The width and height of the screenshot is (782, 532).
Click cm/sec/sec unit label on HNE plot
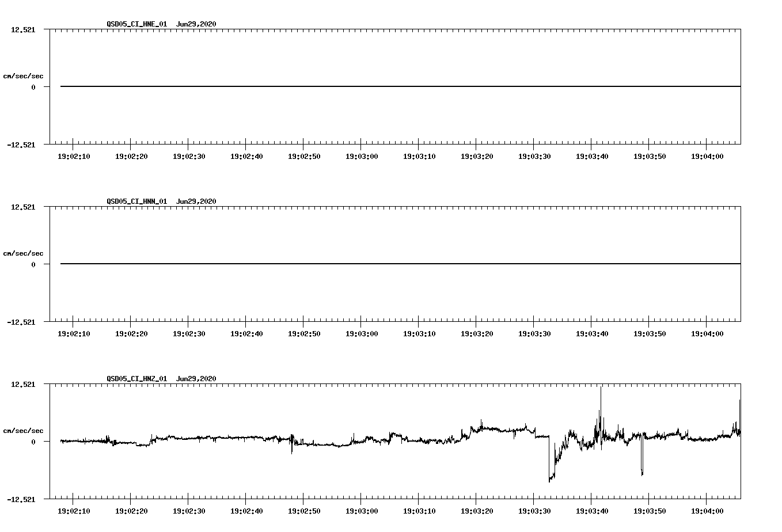click(x=23, y=76)
